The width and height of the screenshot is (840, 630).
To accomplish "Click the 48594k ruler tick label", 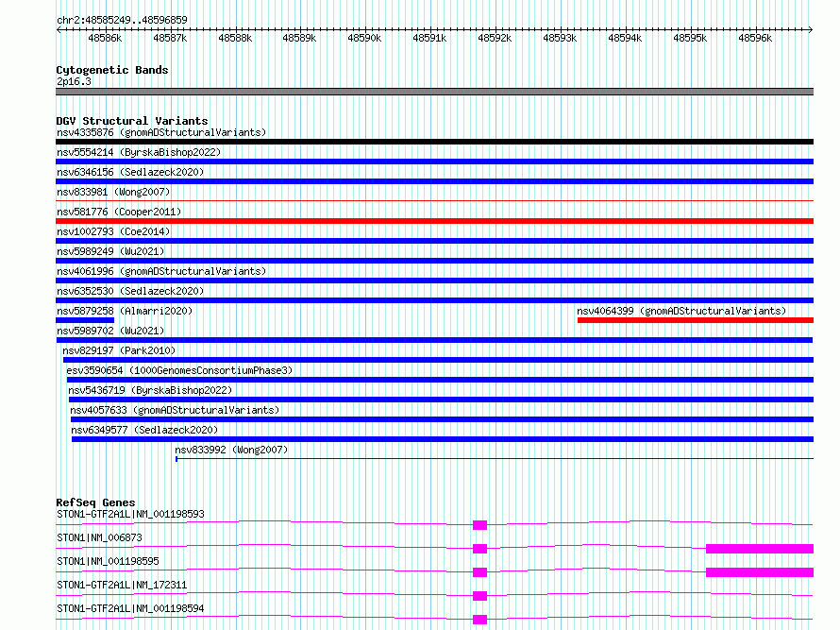I will (625, 38).
